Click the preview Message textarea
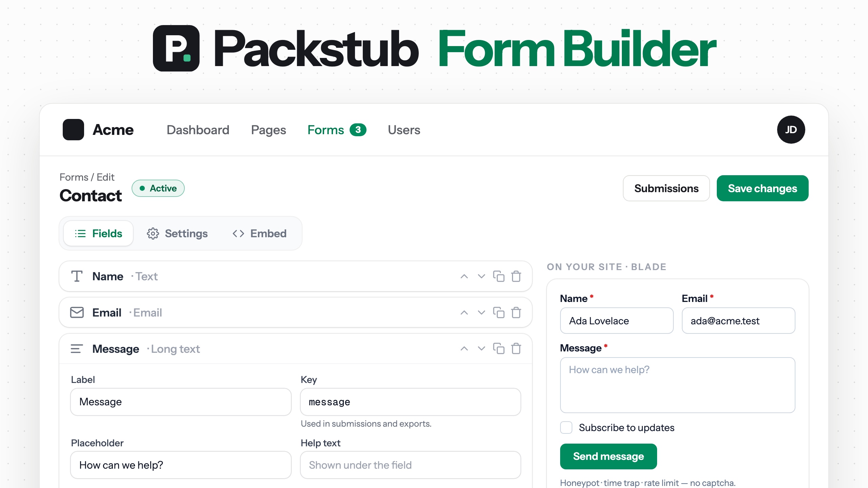Viewport: 868px width, 488px height. tap(677, 385)
